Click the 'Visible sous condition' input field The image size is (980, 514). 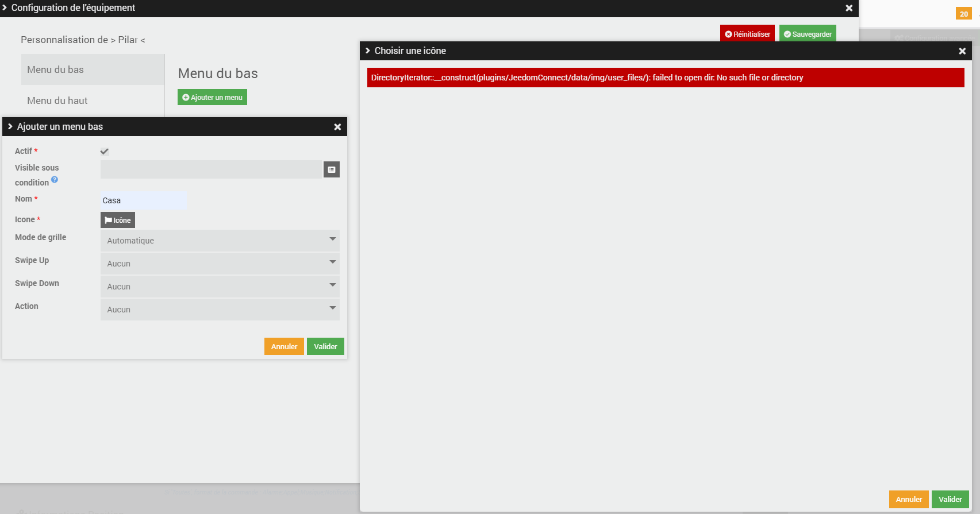tap(211, 169)
